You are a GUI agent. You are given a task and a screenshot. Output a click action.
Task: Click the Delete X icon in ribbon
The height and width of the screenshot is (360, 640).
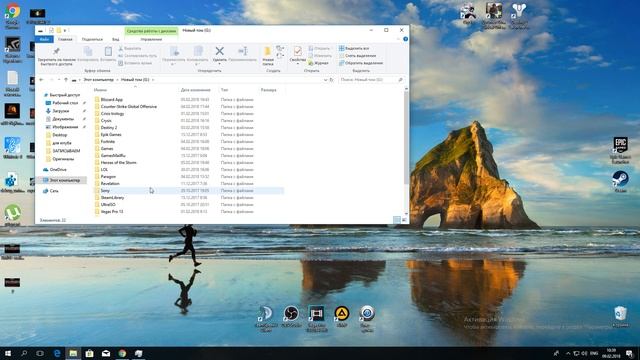[220, 51]
